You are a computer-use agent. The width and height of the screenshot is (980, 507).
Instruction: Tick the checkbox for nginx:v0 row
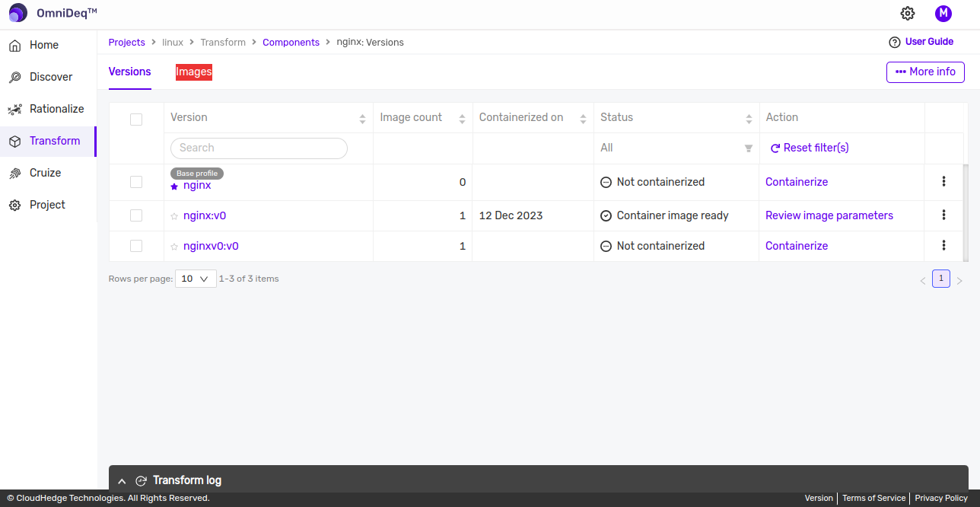136,215
